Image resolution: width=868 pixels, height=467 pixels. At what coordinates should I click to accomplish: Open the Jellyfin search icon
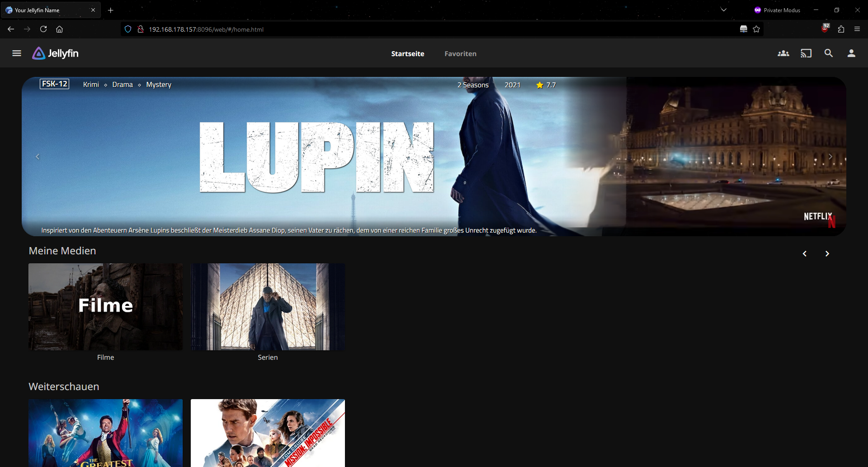(828, 53)
